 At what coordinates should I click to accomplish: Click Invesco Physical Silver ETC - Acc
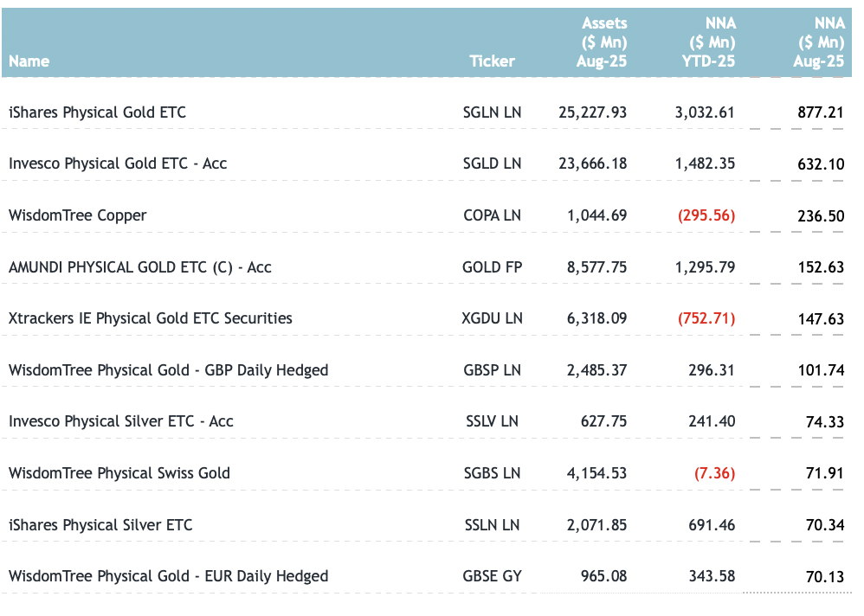click(121, 421)
